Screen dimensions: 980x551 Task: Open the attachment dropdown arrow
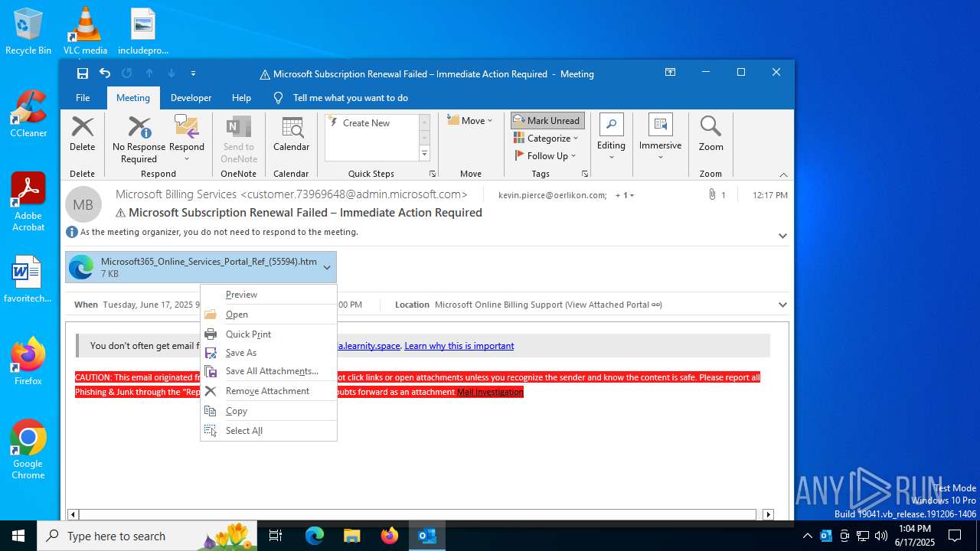[327, 268]
